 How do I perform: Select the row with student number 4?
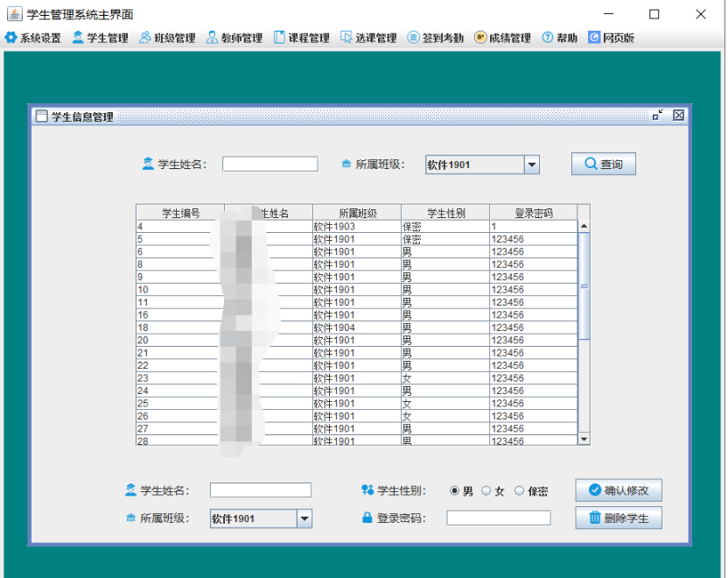tap(357, 226)
